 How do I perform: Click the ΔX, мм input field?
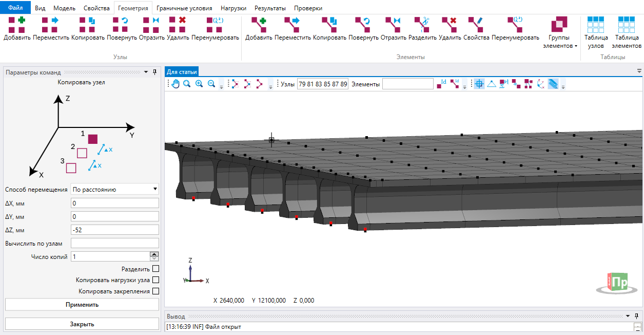[x=115, y=203]
